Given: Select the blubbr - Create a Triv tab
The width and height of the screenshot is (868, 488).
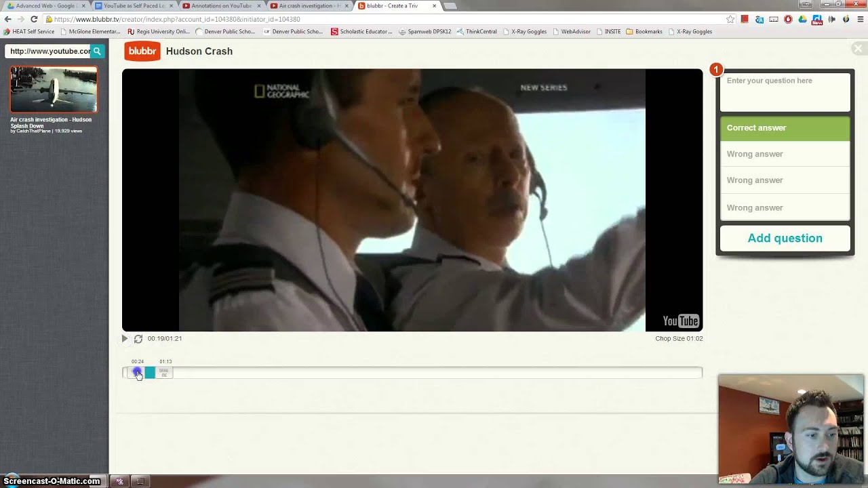Looking at the screenshot, I should pyautogui.click(x=396, y=6).
